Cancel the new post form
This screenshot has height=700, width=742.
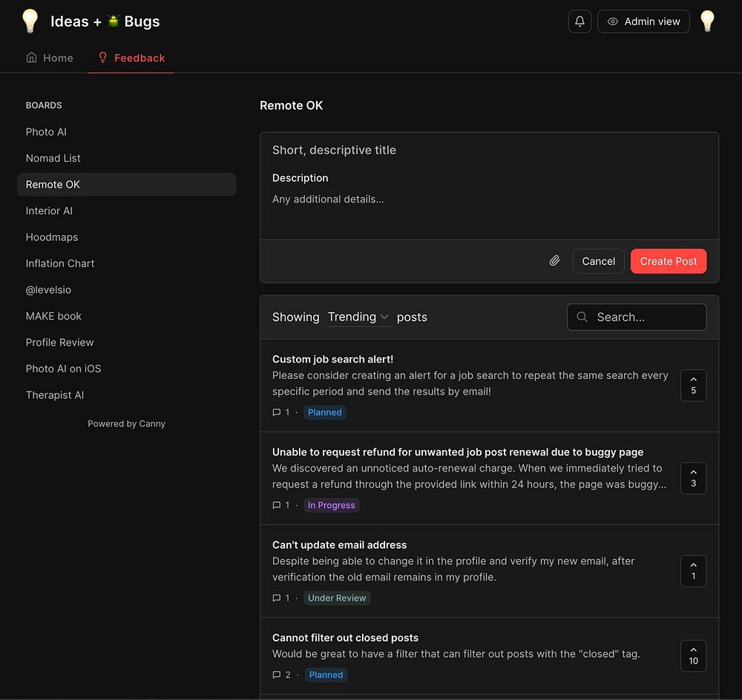point(598,261)
